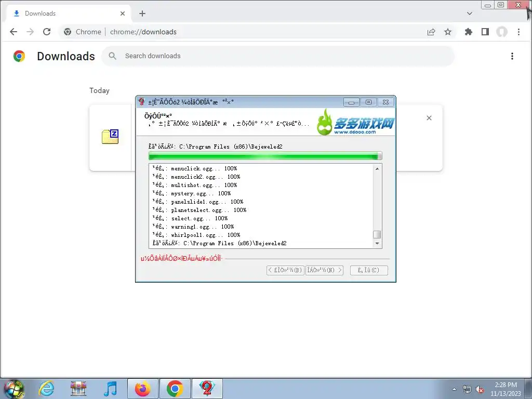Image resolution: width=532 pixels, height=399 pixels.
Task: Select the panelslide1.ogg log line
Action: tap(198, 202)
